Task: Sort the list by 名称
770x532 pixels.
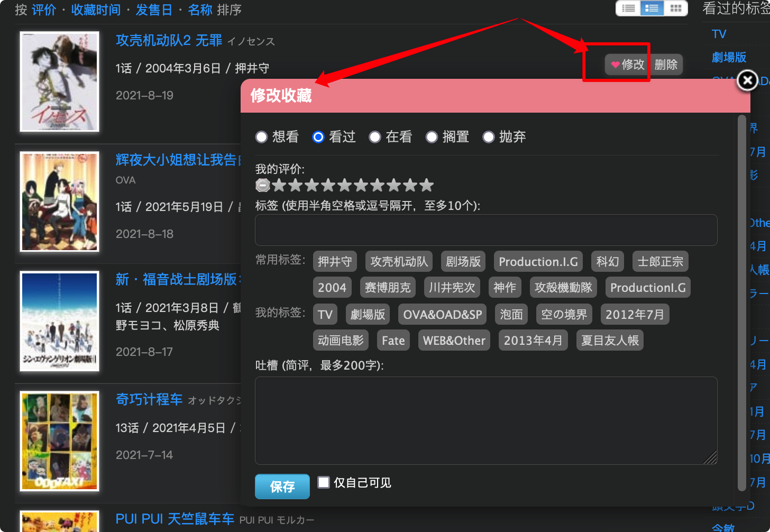Action: coord(200,10)
